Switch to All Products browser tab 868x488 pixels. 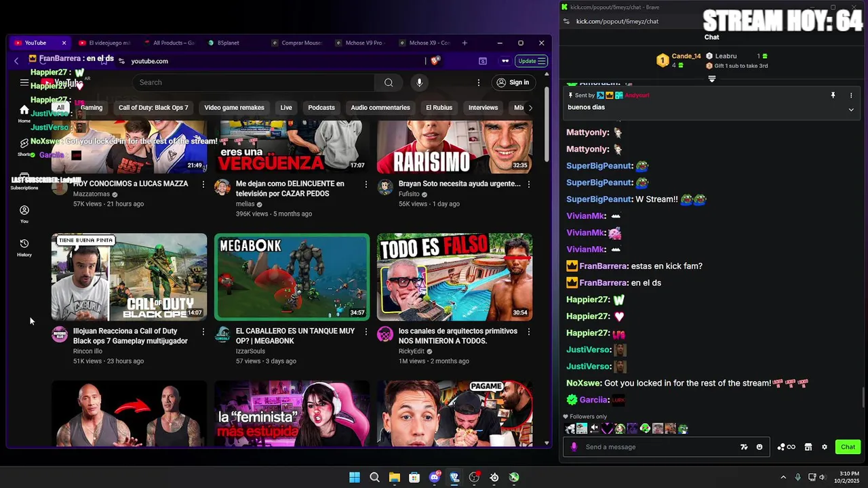point(169,43)
